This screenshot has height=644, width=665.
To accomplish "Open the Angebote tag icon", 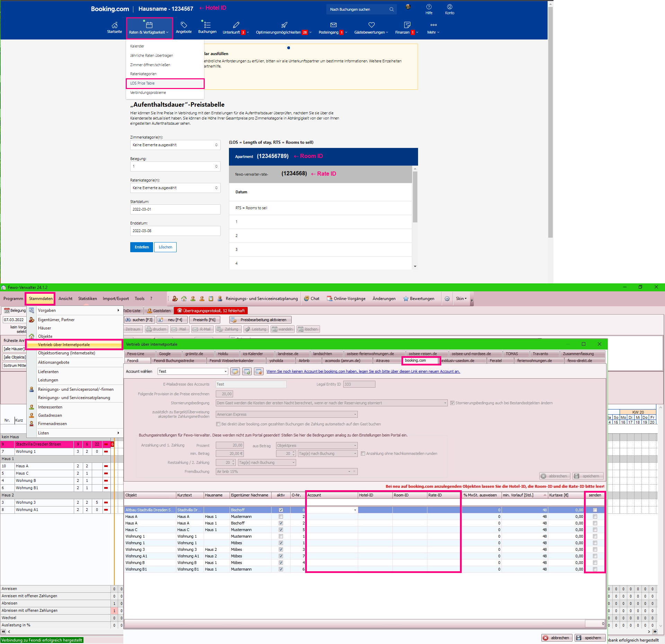I will tap(184, 25).
